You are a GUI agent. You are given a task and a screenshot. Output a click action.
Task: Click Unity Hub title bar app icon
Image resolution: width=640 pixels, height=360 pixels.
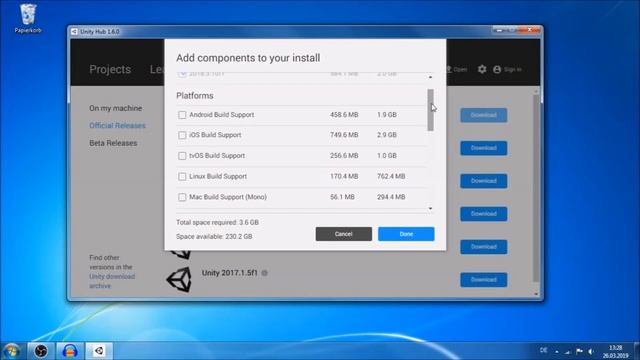click(x=74, y=31)
